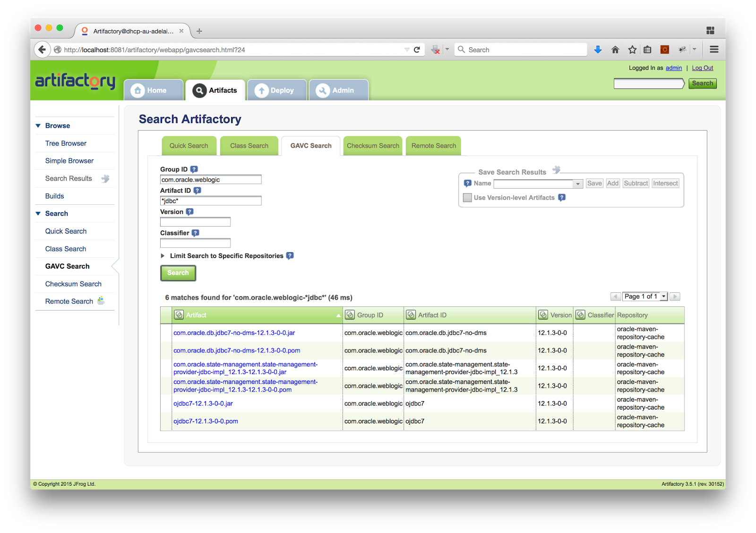Open Search Results in the sidebar
This screenshot has width=756, height=533.
[69, 178]
